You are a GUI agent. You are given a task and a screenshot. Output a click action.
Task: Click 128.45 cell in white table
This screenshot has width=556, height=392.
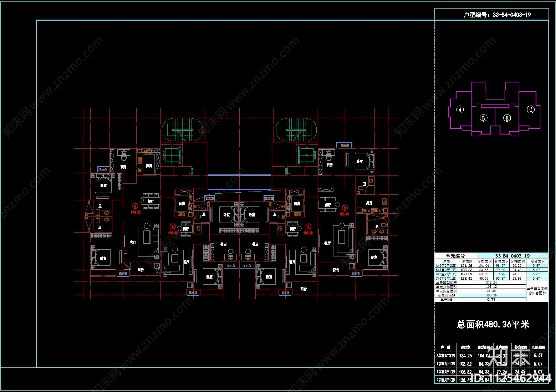coord(467,278)
